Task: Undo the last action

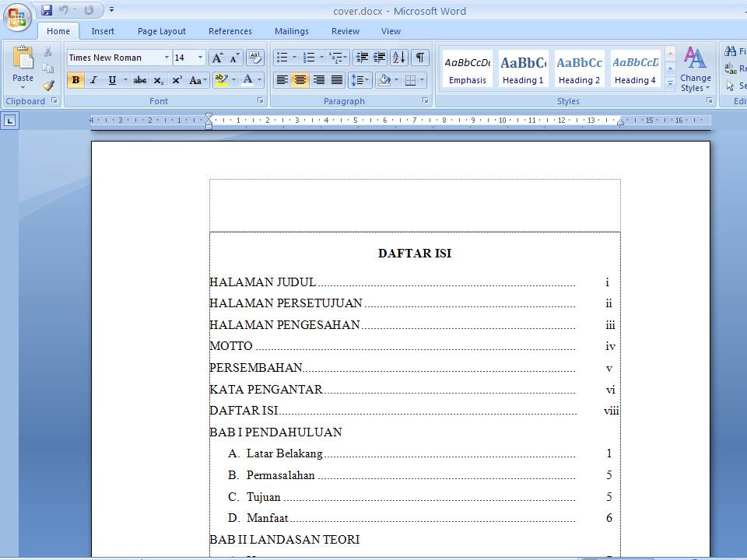Action: [x=63, y=10]
